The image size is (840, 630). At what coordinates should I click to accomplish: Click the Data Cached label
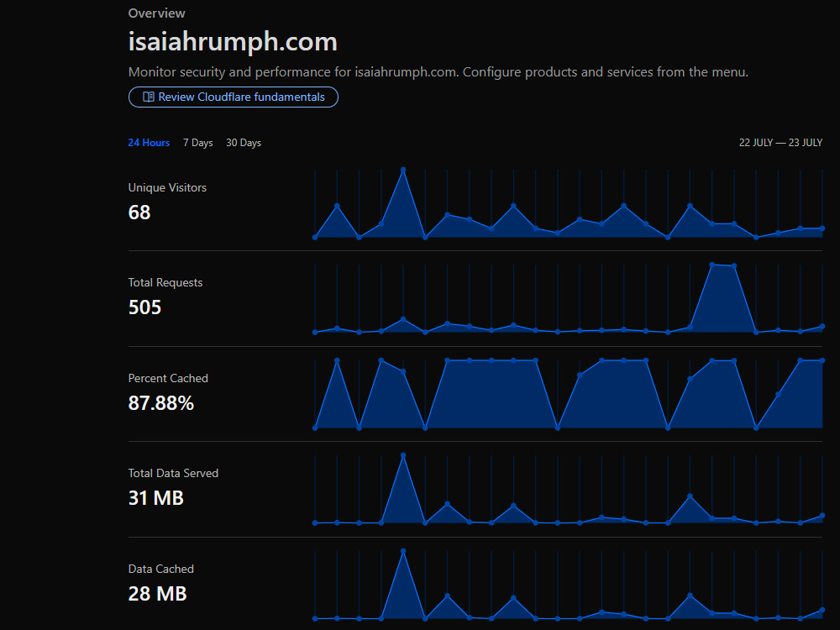160,569
